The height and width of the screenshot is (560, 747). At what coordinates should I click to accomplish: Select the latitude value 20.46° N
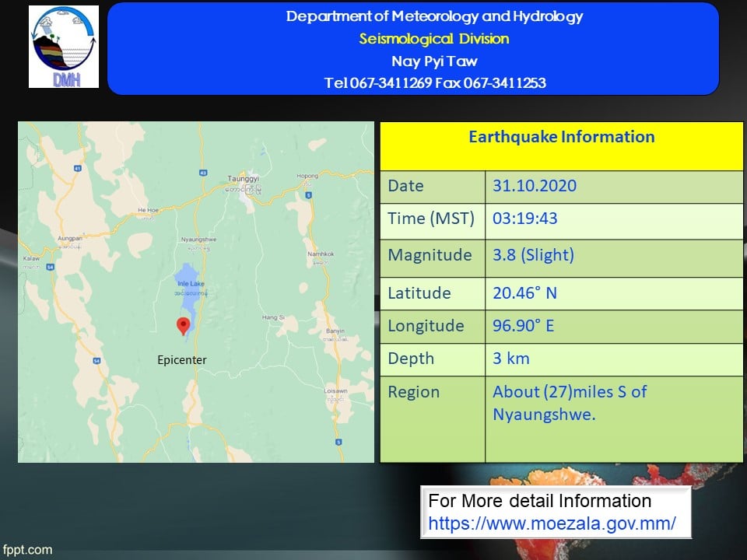[x=524, y=293]
